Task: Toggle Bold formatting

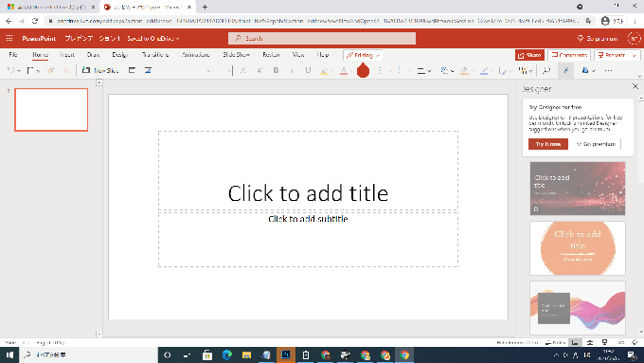Action: [276, 71]
